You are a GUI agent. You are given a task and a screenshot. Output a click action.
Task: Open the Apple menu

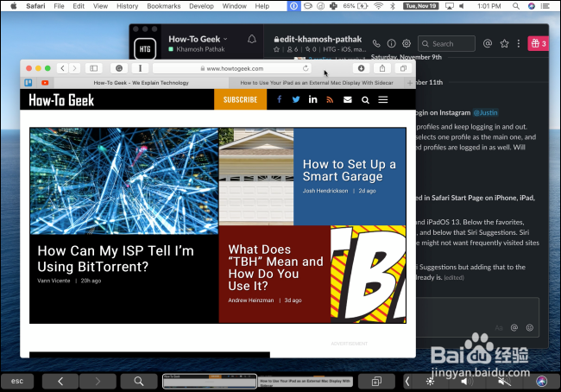click(x=13, y=6)
